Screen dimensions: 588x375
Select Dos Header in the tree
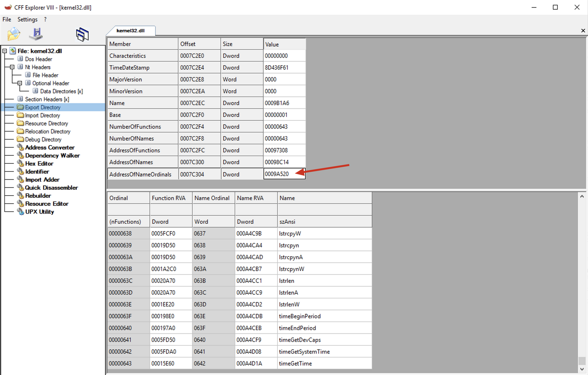pos(38,59)
